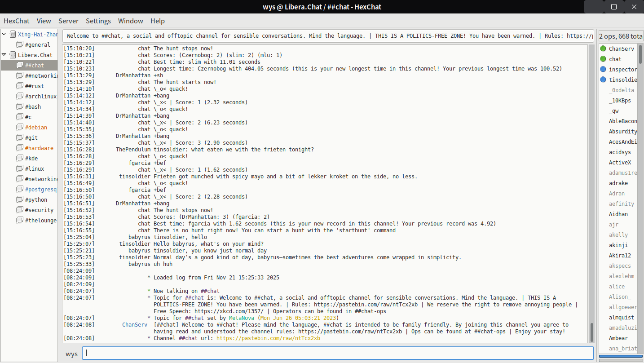
Task: Click the channel icon next to #python
Action: tap(19, 200)
